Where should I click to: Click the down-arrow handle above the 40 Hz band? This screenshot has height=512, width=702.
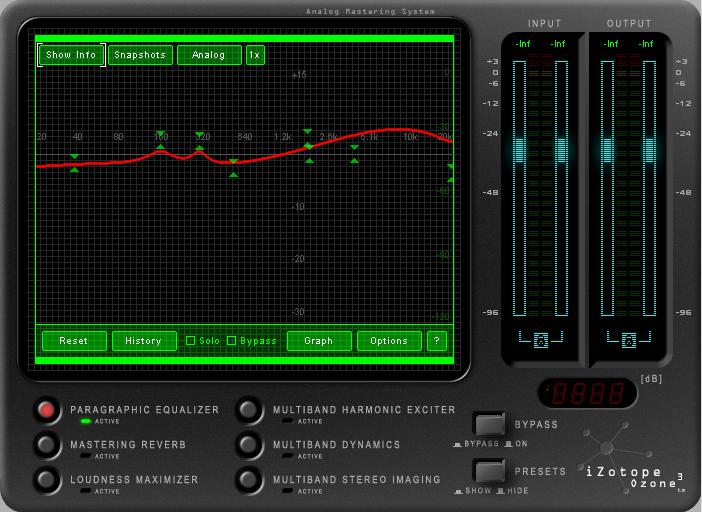74,157
